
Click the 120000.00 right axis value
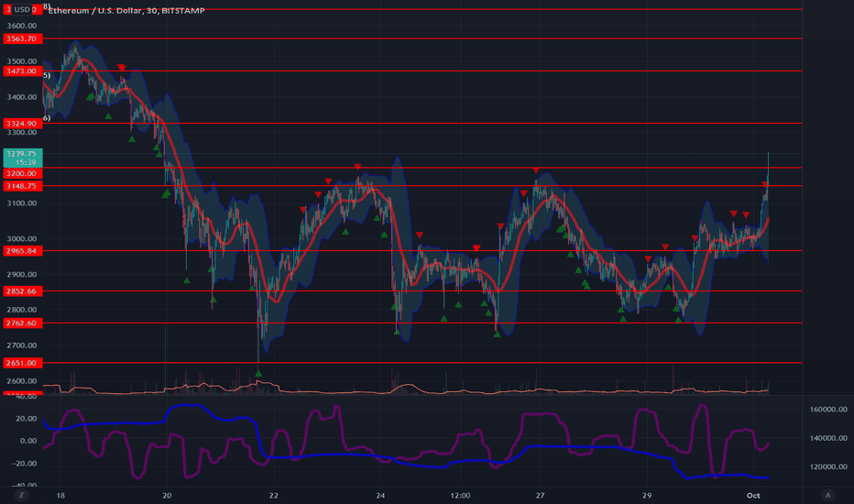(x=829, y=466)
